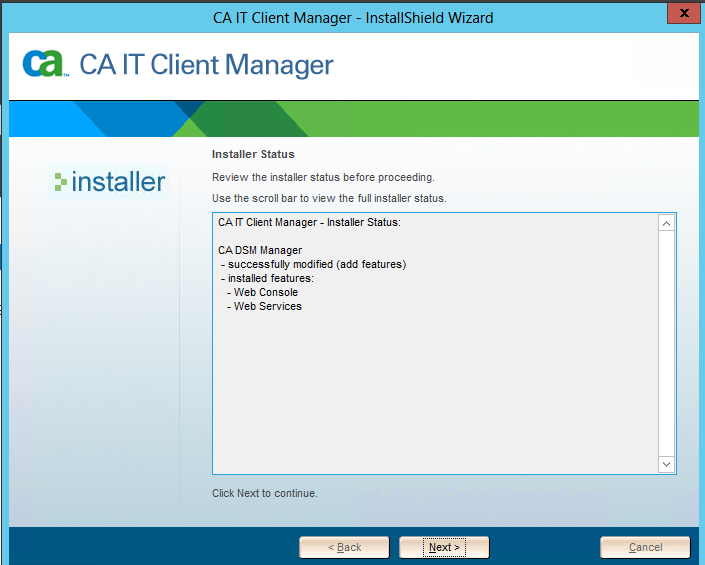The height and width of the screenshot is (565, 705).
Task: Click the status box scroll down arrow
Action: (x=666, y=464)
